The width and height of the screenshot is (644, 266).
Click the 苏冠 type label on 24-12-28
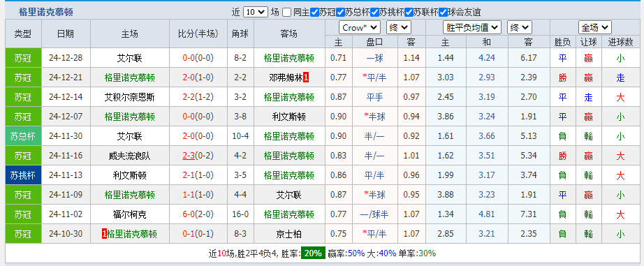pos(24,58)
